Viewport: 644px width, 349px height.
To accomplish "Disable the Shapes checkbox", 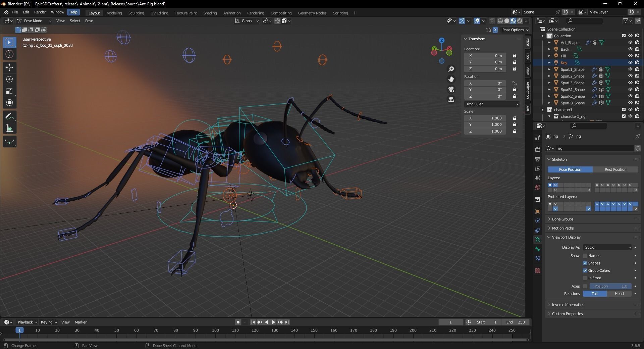I will (585, 263).
